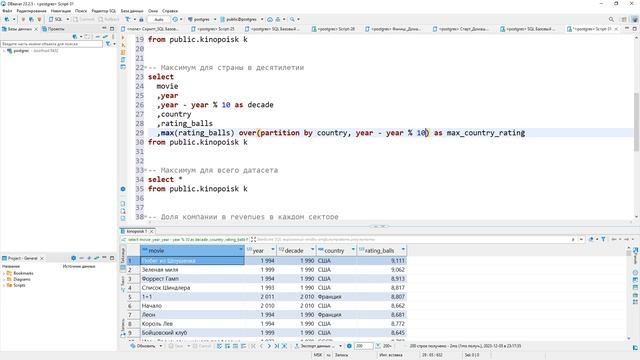Click Project panel settings gear icon

point(73,258)
